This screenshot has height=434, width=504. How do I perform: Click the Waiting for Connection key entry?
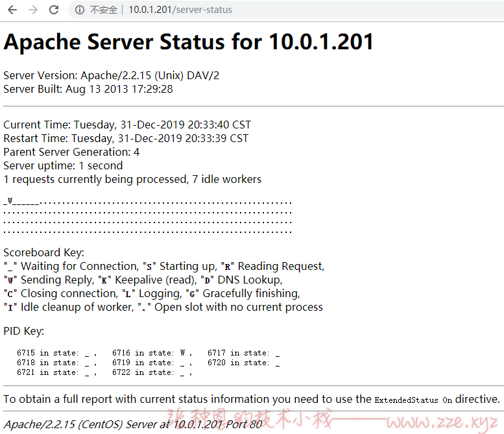pos(71,267)
